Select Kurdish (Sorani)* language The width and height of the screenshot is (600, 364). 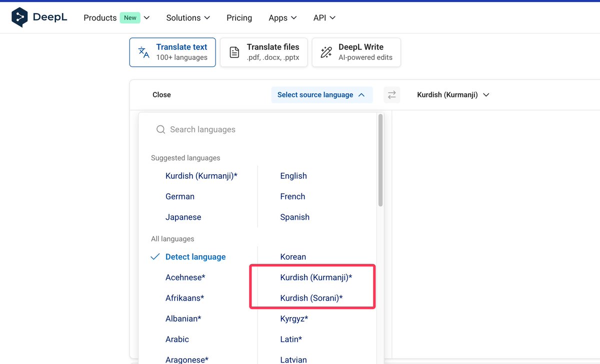311,298
